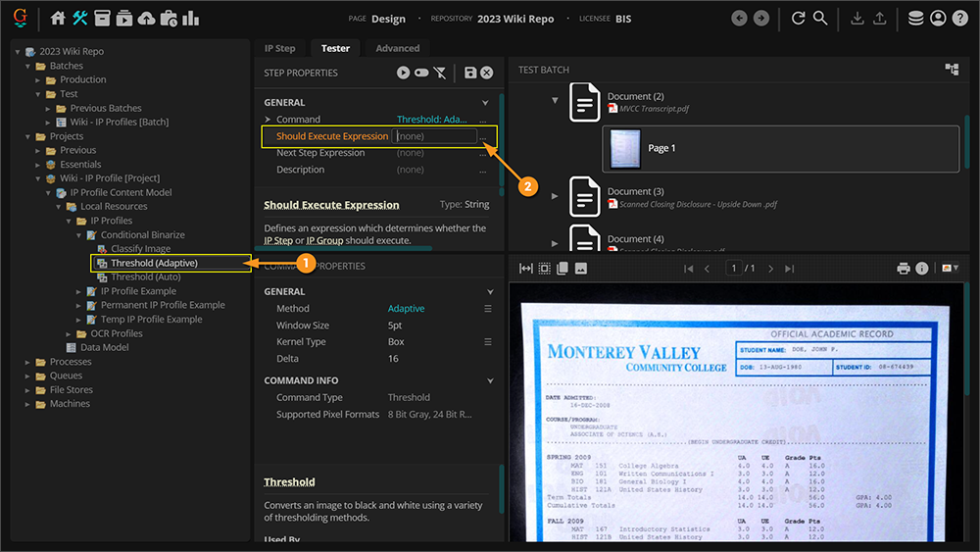Open the Should Execute Expression ellipsis editor
Image resolution: width=980 pixels, height=552 pixels.
482,137
